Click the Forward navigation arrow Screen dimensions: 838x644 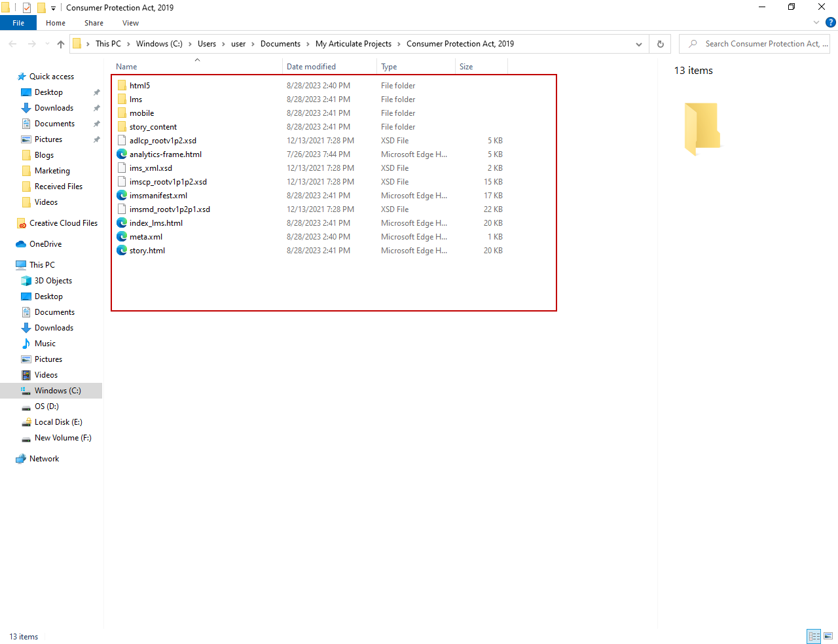(x=31, y=44)
